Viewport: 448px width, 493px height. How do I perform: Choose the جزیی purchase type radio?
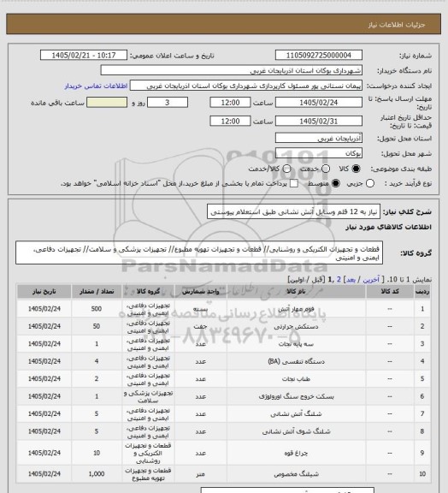pyautogui.click(x=370, y=183)
